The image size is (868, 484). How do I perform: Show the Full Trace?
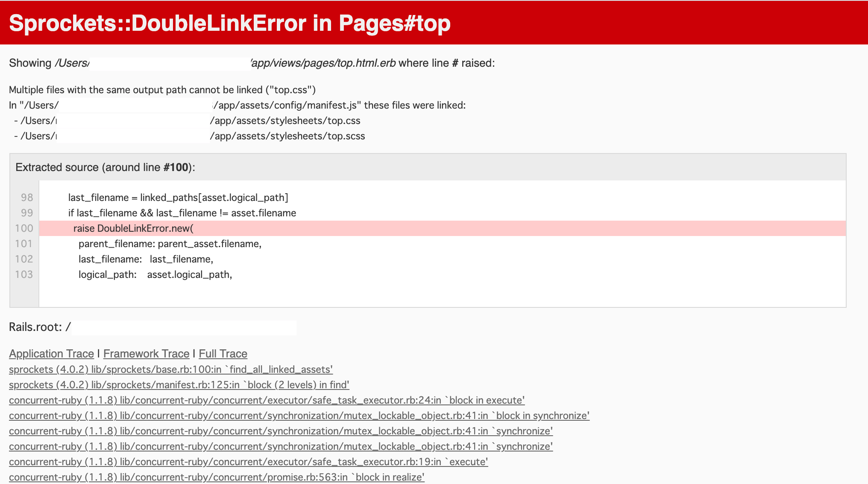click(x=223, y=354)
